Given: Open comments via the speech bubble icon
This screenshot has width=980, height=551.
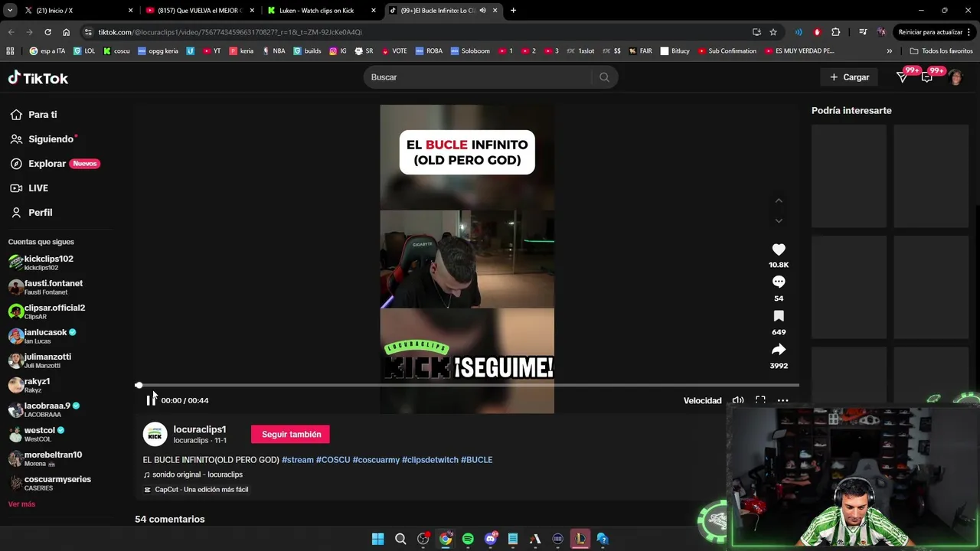Looking at the screenshot, I should (x=779, y=282).
